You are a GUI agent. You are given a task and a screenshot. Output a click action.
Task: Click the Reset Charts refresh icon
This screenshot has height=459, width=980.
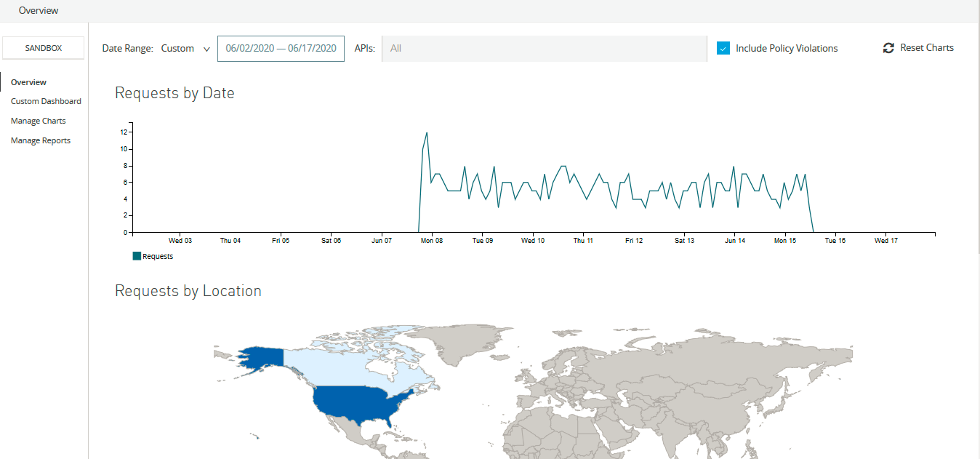(x=888, y=47)
